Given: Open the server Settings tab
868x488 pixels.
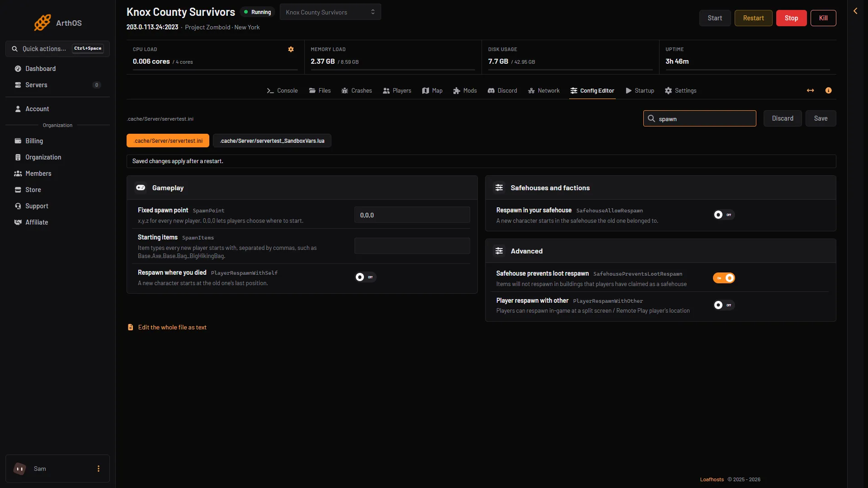Looking at the screenshot, I should pos(680,90).
